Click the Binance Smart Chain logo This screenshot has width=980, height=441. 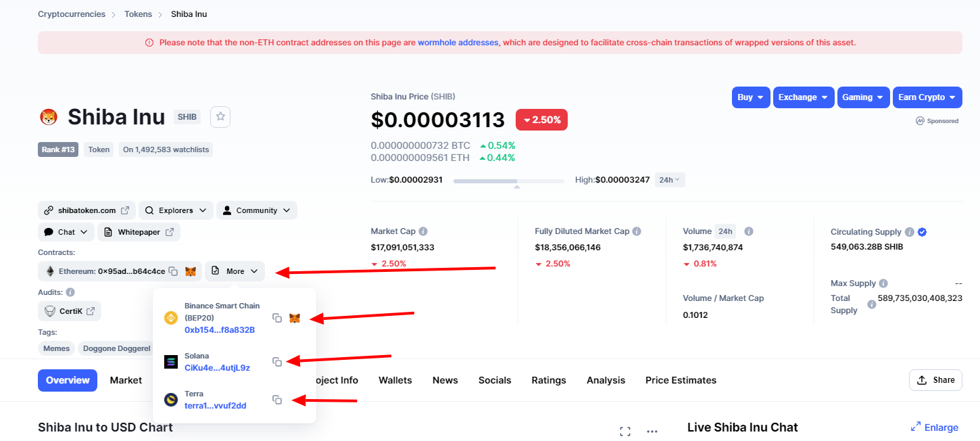tap(171, 318)
